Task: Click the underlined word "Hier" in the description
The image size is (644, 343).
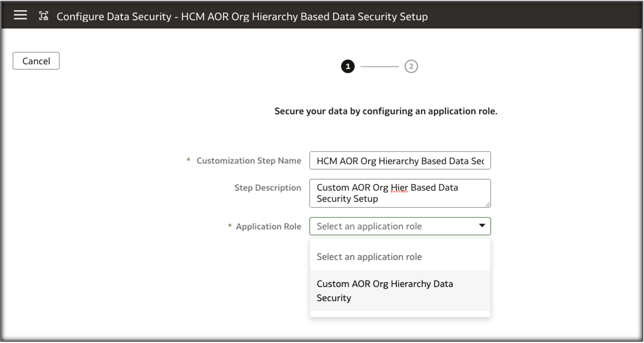Action: click(x=396, y=188)
